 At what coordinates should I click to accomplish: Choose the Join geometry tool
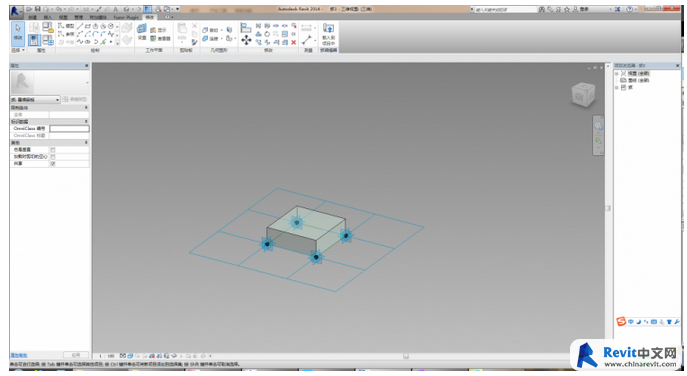tap(211, 39)
